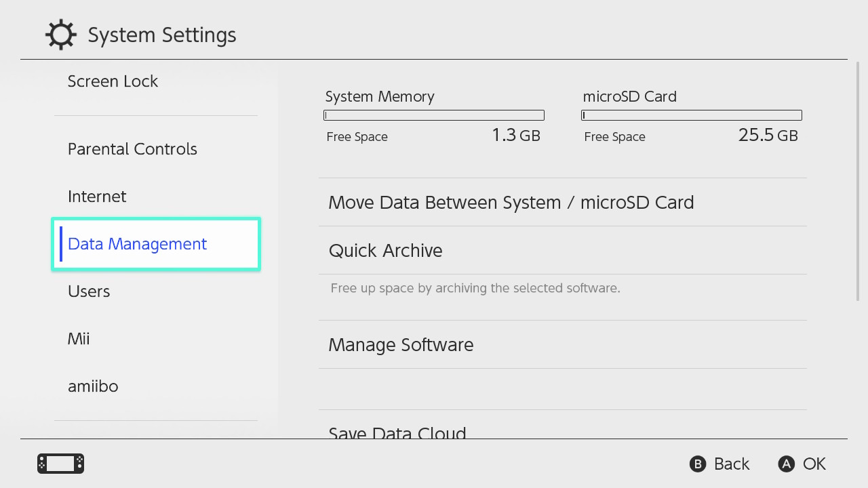The image size is (868, 488).
Task: Select Move Data Between System / microSD Card
Action: (511, 202)
